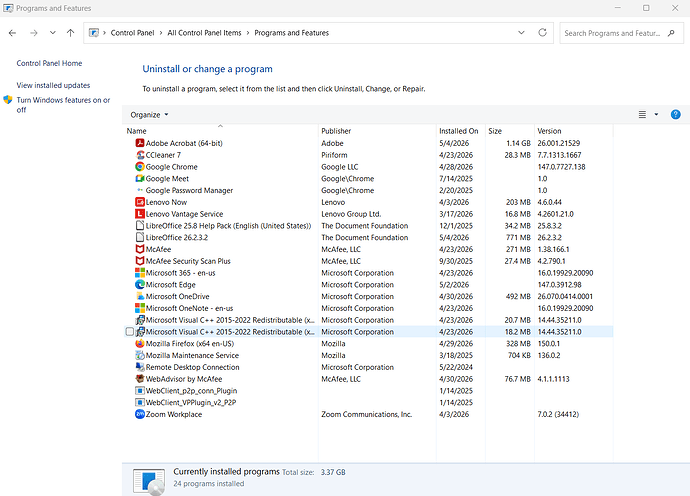The height and width of the screenshot is (496, 690).
Task: Expand the chevron after Control Panel breadcrumb
Action: coord(161,33)
